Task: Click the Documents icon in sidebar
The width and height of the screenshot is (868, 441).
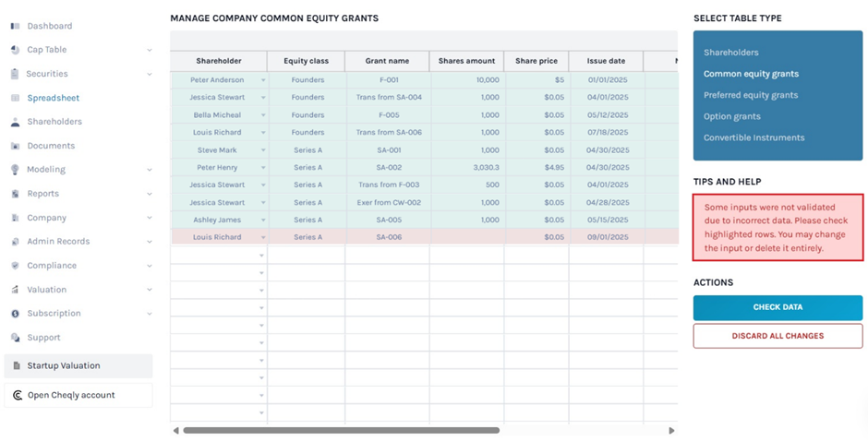Action: coord(15,146)
